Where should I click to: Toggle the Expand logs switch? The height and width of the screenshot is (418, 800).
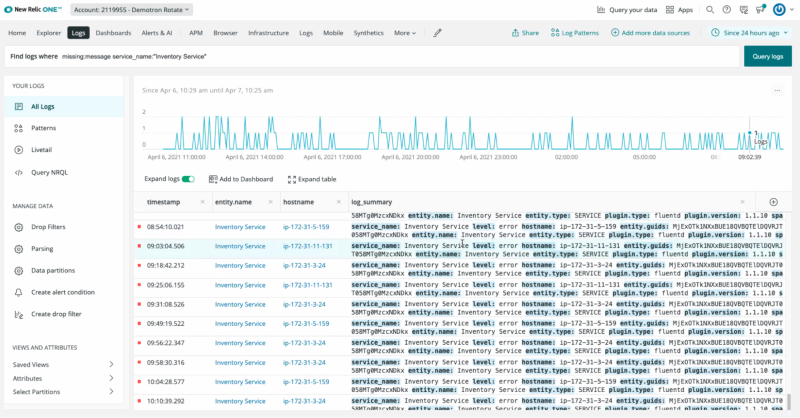point(188,179)
